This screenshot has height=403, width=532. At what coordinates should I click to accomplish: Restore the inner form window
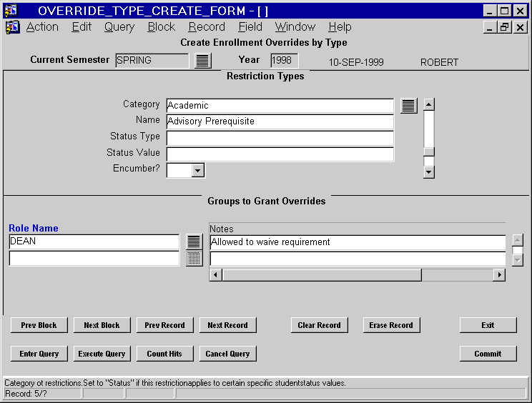click(504, 26)
